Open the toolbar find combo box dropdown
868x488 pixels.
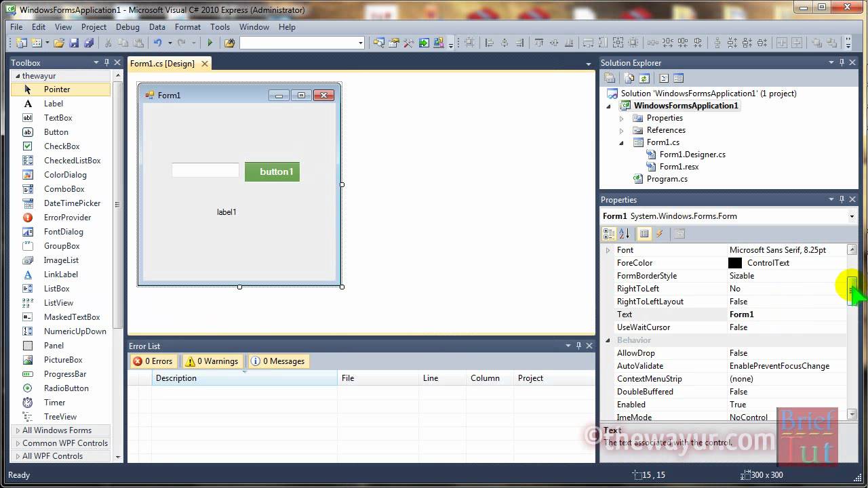(x=361, y=43)
